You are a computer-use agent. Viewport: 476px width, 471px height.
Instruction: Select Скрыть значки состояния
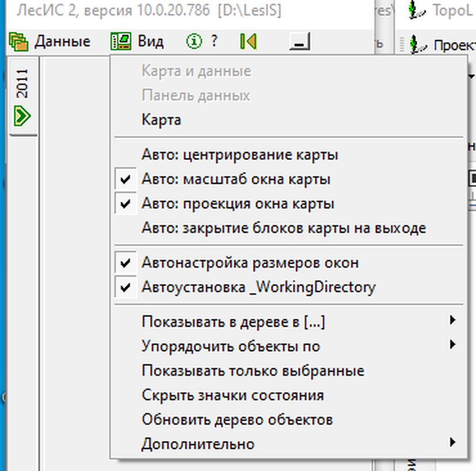tap(232, 396)
